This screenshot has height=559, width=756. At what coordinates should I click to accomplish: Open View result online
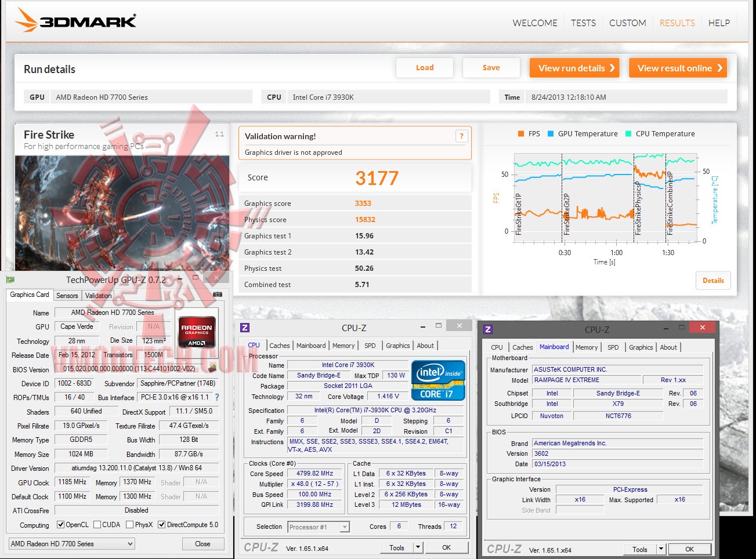point(678,68)
